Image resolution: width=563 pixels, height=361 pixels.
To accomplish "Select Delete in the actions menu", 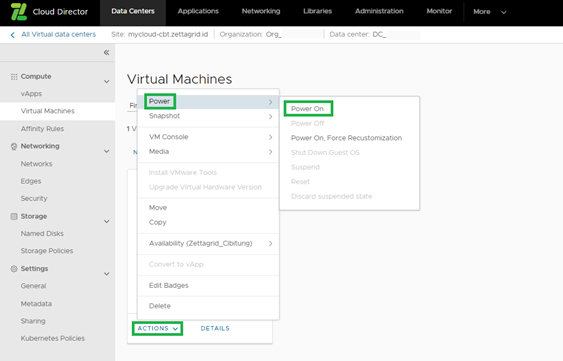I will [160, 306].
